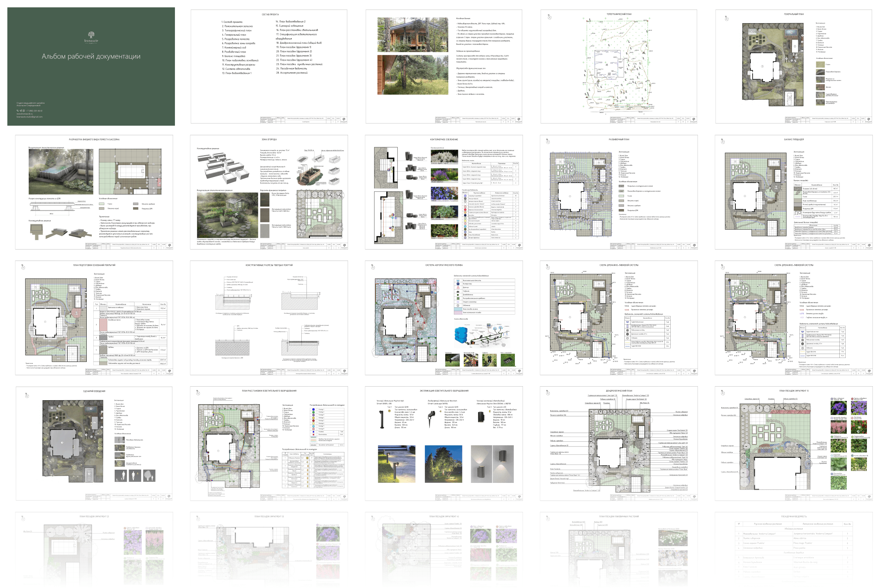The image size is (882, 588).
Task: Open the Зона огорода sheet
Action: (x=269, y=192)
